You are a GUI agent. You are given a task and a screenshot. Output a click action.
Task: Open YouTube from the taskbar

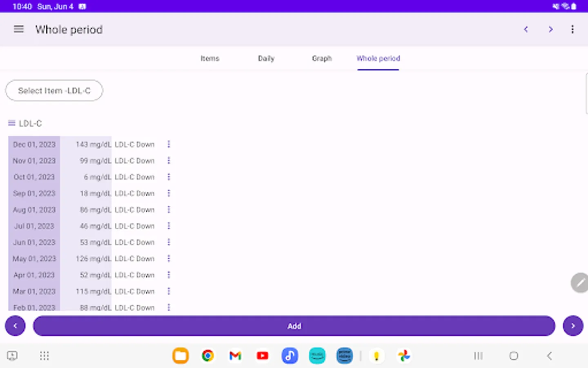click(263, 356)
